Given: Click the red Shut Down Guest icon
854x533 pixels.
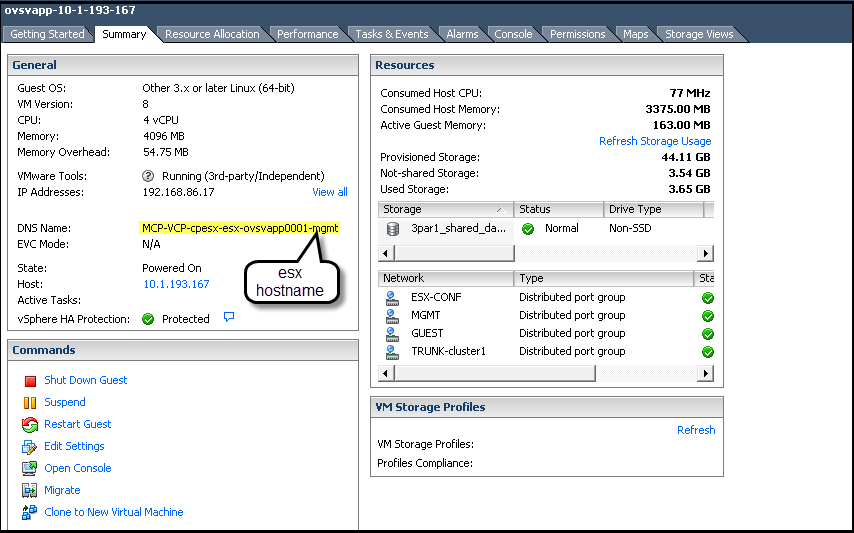Looking at the screenshot, I should pos(29,381).
